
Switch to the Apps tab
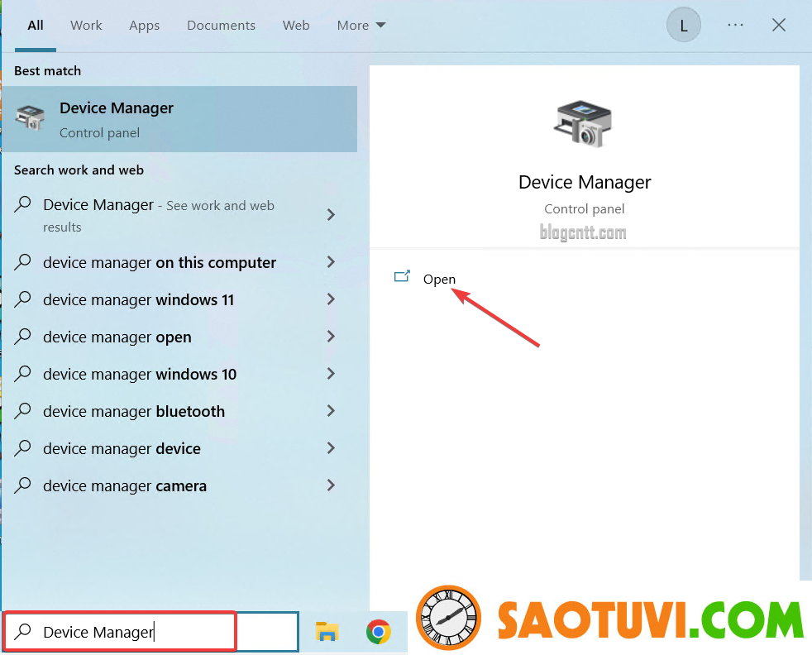[145, 26]
